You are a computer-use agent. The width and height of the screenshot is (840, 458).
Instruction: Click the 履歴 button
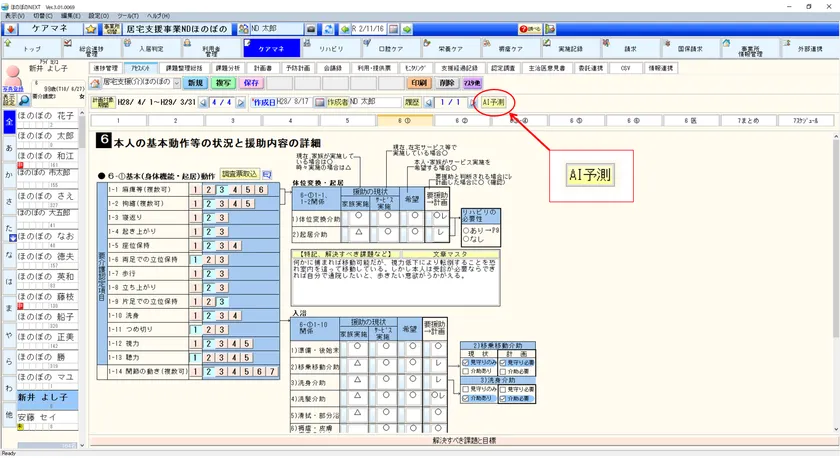(x=411, y=102)
